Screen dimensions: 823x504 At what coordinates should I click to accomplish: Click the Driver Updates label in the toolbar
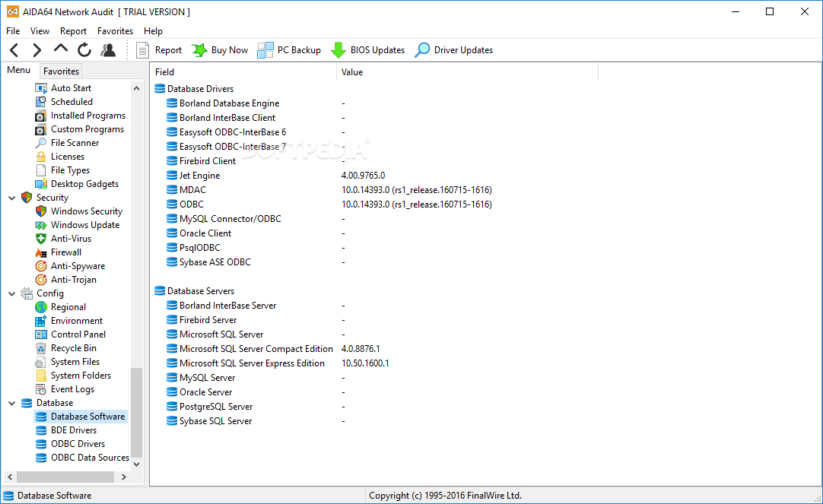463,50
